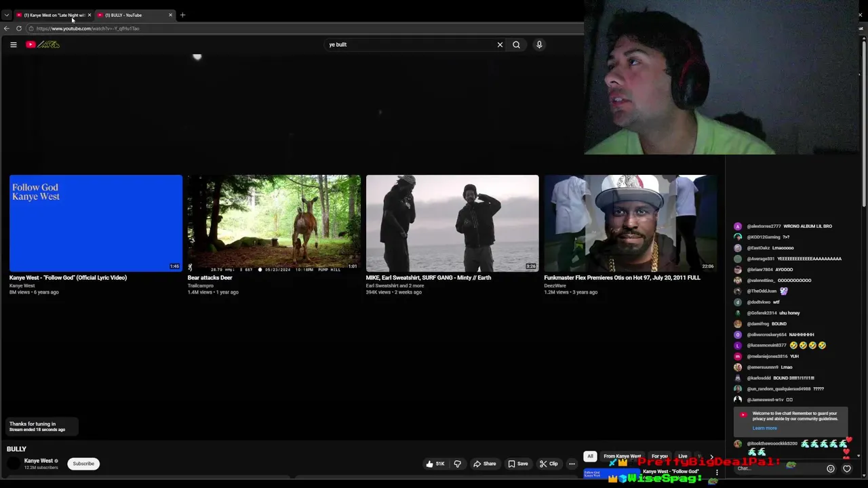Focus the browser address bar
The image size is (868, 488).
point(305,28)
